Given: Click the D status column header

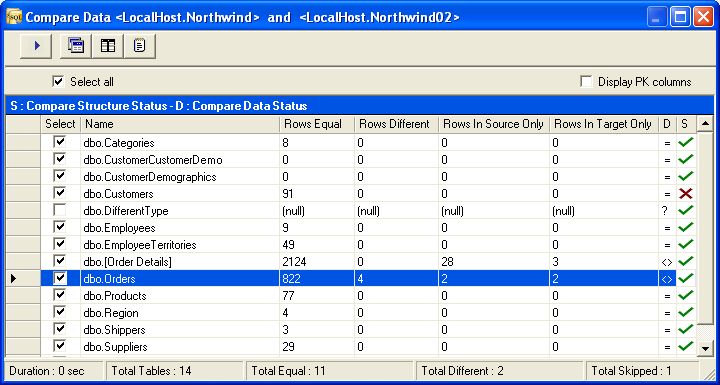Looking at the screenshot, I should (667, 124).
